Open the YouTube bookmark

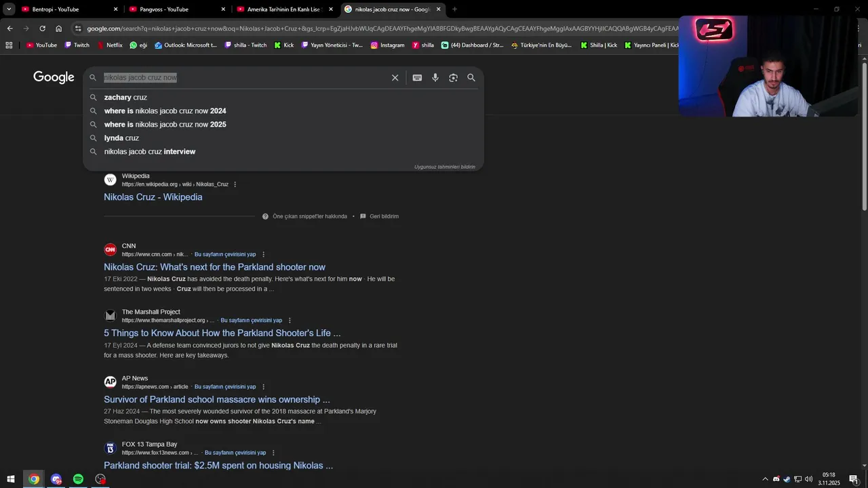pos(41,45)
